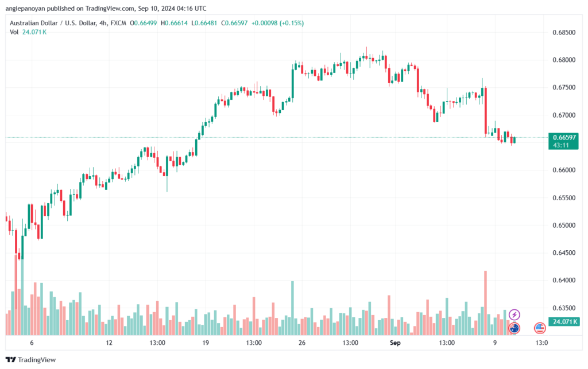This screenshot has height=369, width=588.
Task: Click the 0.64000 level on the price axis
Action: coord(563,280)
